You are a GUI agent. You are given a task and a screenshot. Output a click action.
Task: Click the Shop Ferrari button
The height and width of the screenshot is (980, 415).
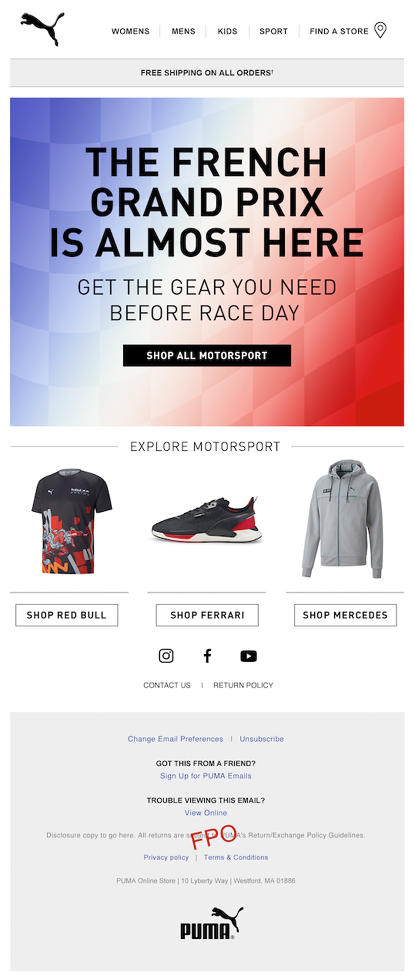[207, 615]
